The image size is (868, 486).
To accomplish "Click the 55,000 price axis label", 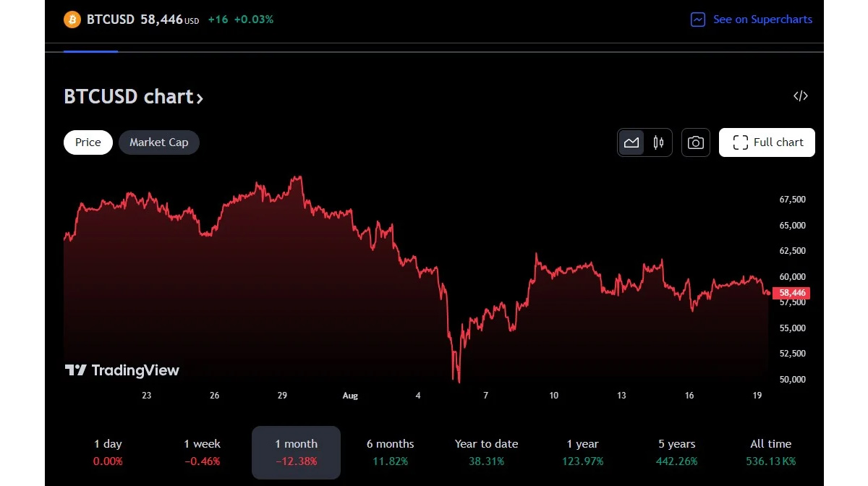I will coord(793,328).
